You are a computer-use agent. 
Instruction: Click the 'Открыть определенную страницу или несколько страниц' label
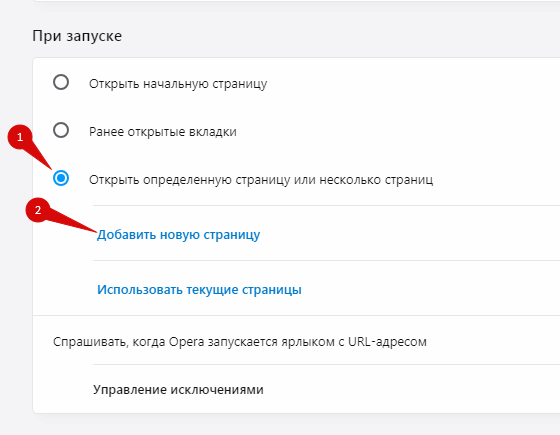coord(261,180)
